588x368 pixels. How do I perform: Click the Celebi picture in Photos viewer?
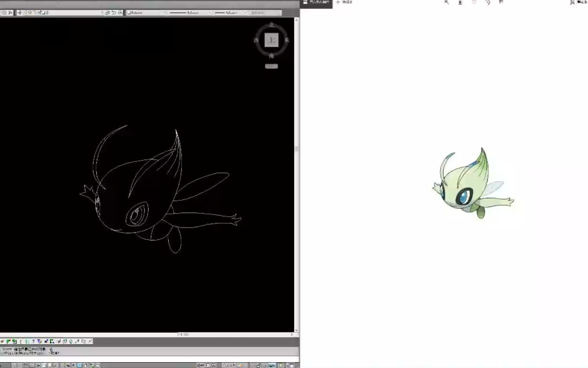tap(473, 184)
